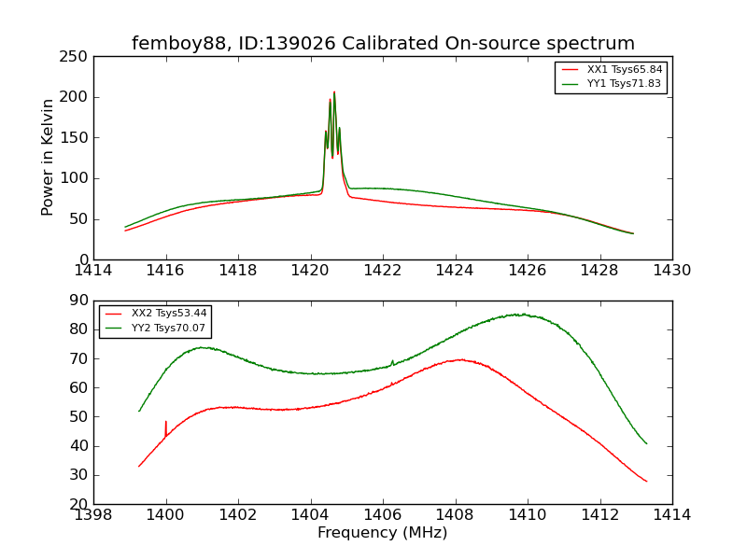This screenshot has height=560, width=747.
Task: Click the chart title 'femboy88, ID:139026 Calibrated On-source spectrum'
Action: [383, 43]
